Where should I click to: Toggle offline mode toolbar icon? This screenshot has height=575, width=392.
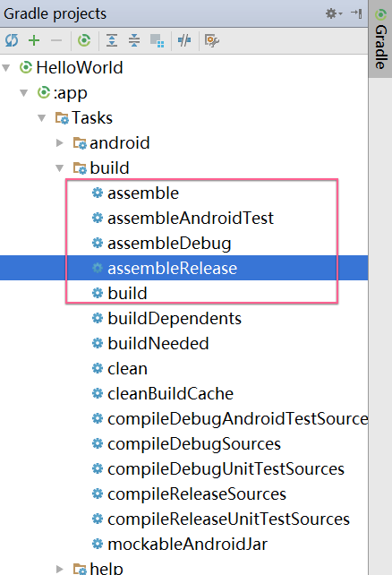click(x=183, y=40)
